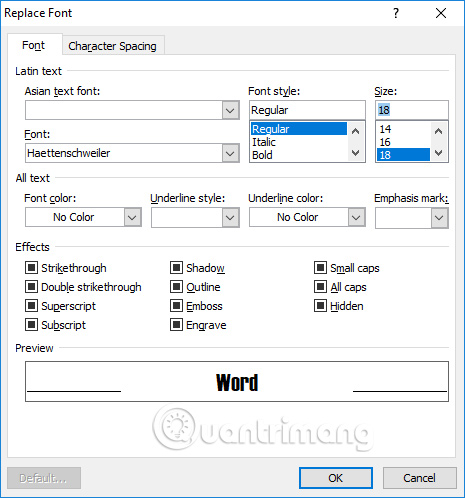Image resolution: width=465 pixels, height=498 pixels.
Task: Toggle the All caps checkbox
Action: tap(320, 287)
